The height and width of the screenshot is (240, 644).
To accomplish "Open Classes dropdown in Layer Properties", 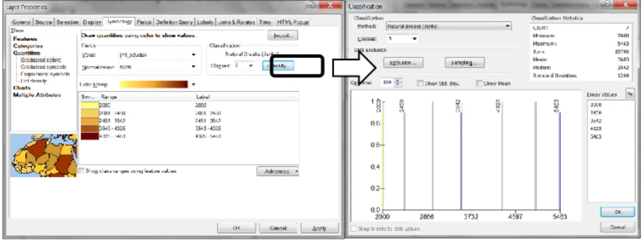I will tap(251, 66).
